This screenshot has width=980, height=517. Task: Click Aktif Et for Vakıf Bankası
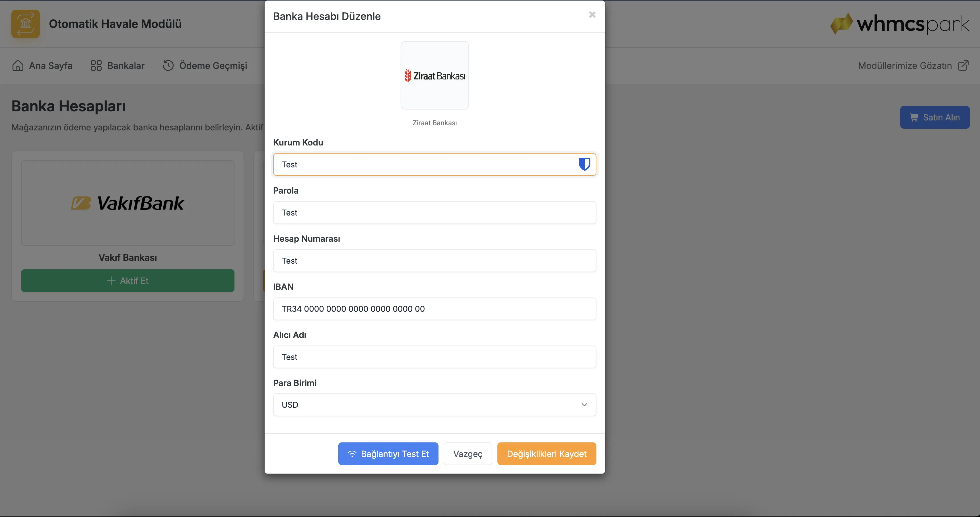coord(128,281)
